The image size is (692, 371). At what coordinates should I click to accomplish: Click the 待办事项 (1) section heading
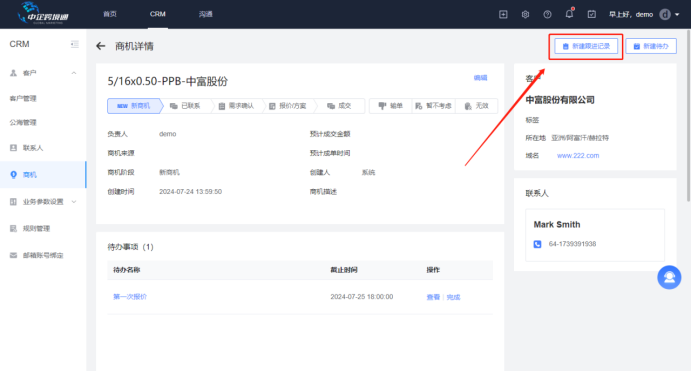(x=130, y=247)
